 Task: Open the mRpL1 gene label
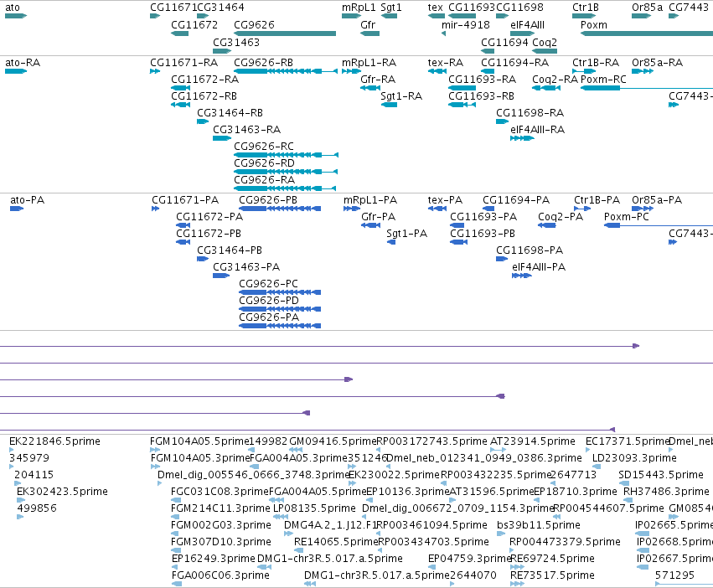point(359,8)
